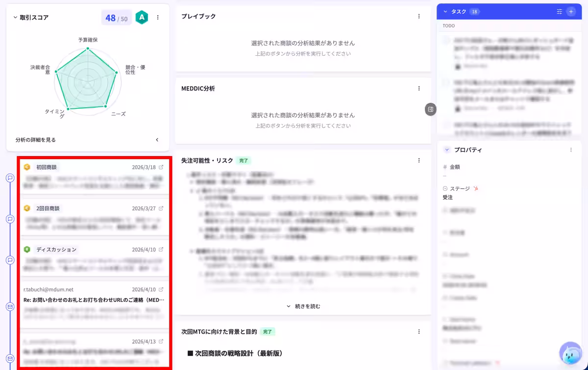This screenshot has height=370, width=588.
Task: Click sender r.tabuchi@mdum.net
Action: coord(49,289)
